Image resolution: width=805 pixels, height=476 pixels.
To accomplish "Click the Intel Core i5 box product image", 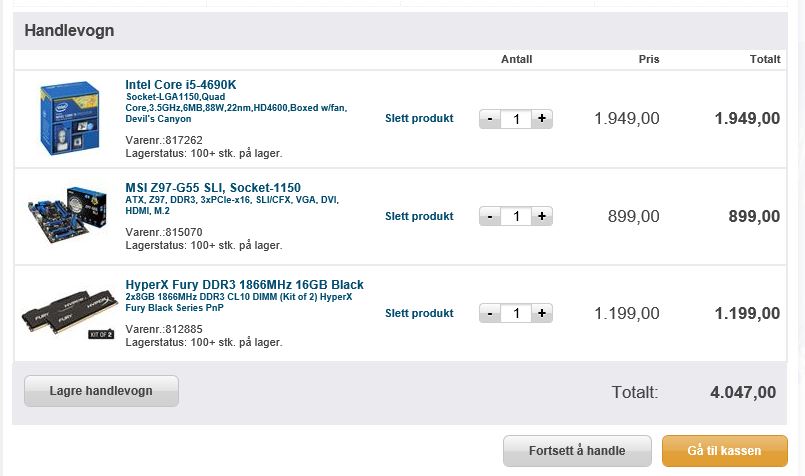I will click(x=69, y=118).
